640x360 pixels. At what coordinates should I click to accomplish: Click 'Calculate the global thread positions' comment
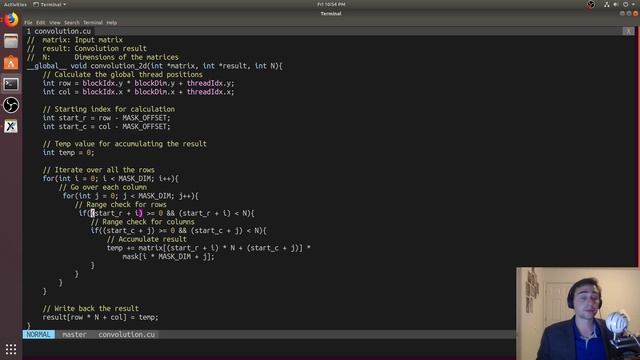click(x=122, y=75)
